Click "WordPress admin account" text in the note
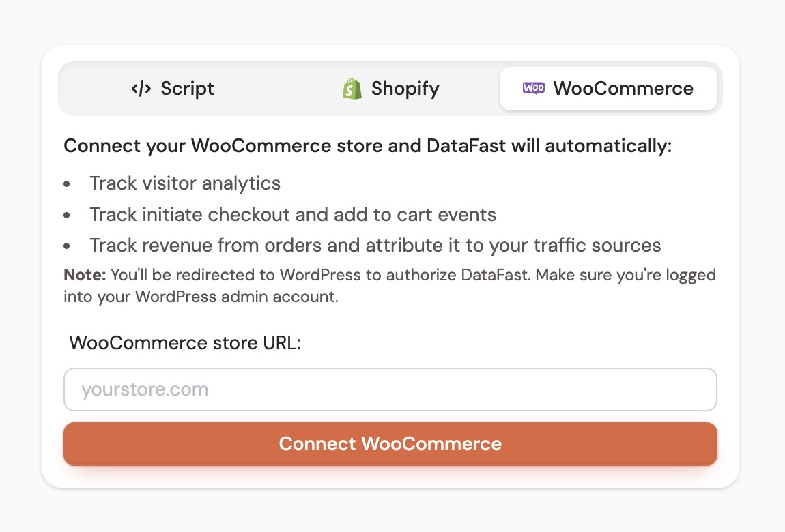Screen dimensions: 785x532 pyautogui.click(x=236, y=298)
